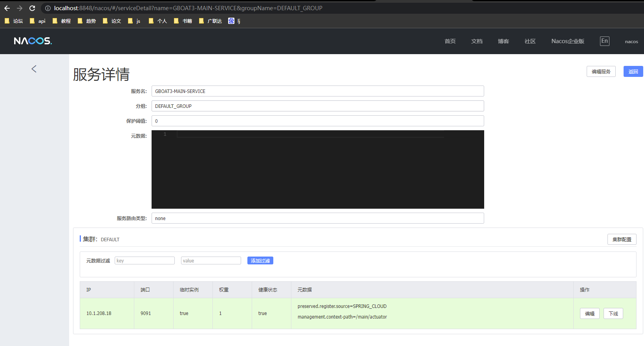Viewport: 644px width, 346px height.
Task: Click inside the 元数据 code editor
Action: point(318,169)
